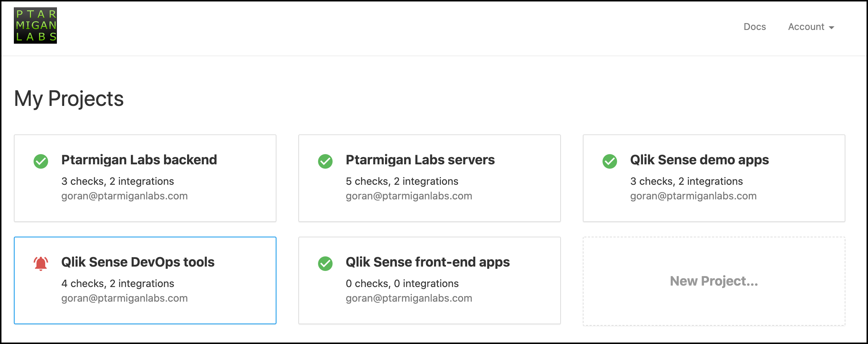Viewport: 868px width, 344px height.
Task: Expand the Account dropdown caret
Action: coord(832,28)
